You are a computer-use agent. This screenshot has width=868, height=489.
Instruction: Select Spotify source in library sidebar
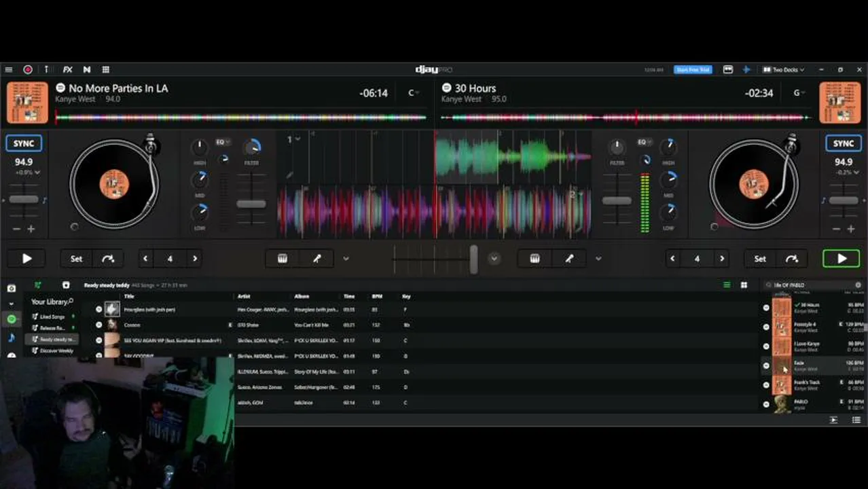[x=12, y=319]
